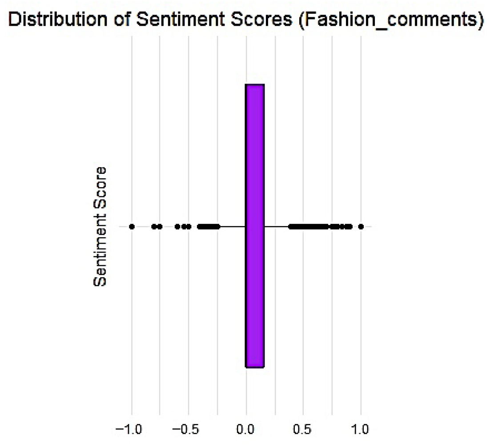Click the 1.0 x-axis tick label
The height and width of the screenshot is (448, 490).
point(361,430)
